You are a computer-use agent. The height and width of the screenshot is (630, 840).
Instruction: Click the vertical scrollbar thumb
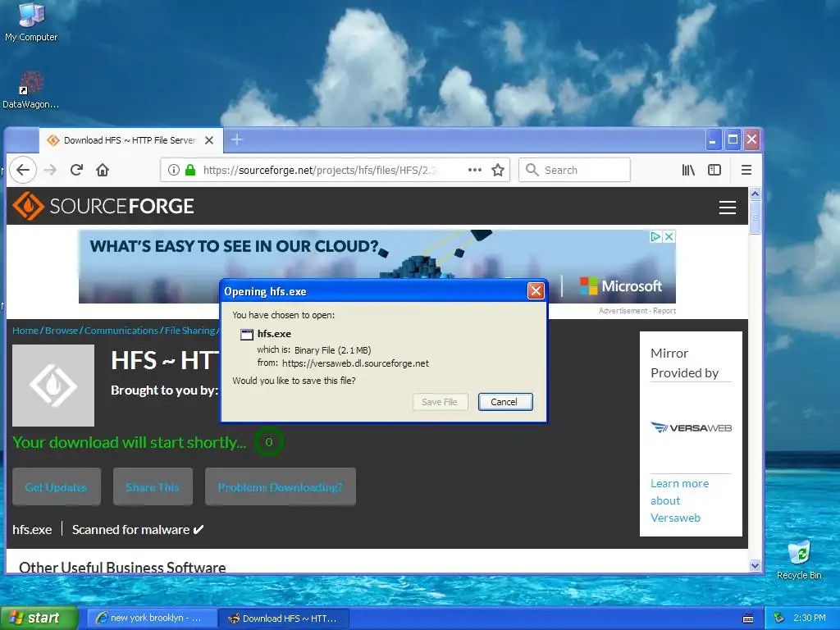point(755,217)
